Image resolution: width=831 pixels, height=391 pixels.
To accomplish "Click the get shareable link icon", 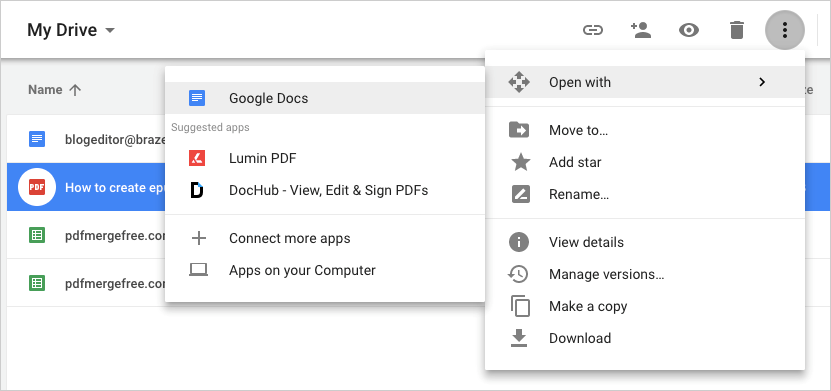I will pos(593,30).
